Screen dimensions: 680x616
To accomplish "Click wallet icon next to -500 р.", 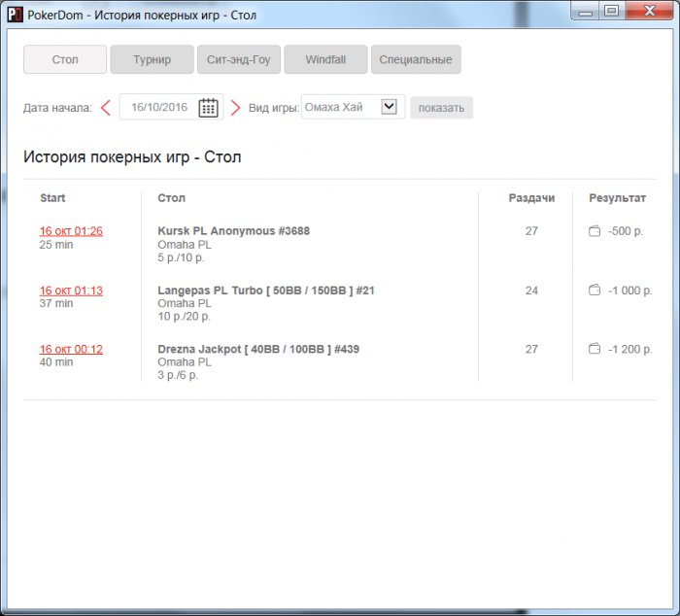I will (x=595, y=231).
